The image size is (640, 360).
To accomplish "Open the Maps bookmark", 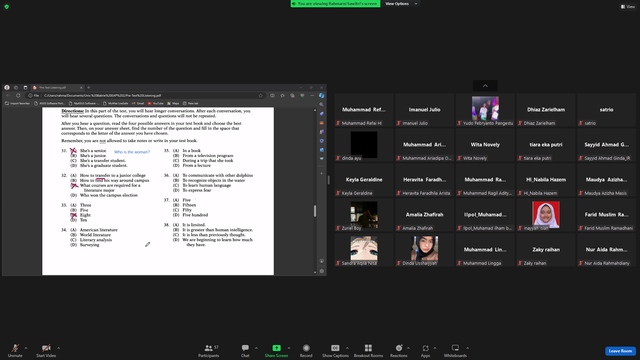I will 173,103.
